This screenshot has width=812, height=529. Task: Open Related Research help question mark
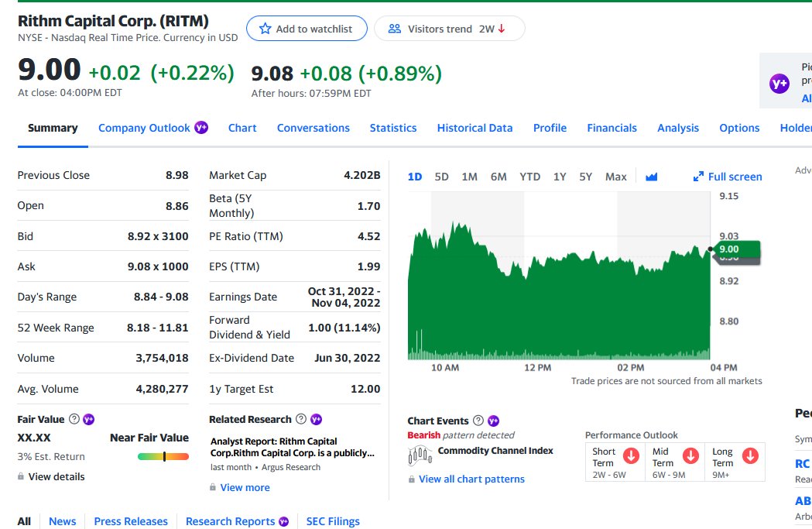point(301,419)
